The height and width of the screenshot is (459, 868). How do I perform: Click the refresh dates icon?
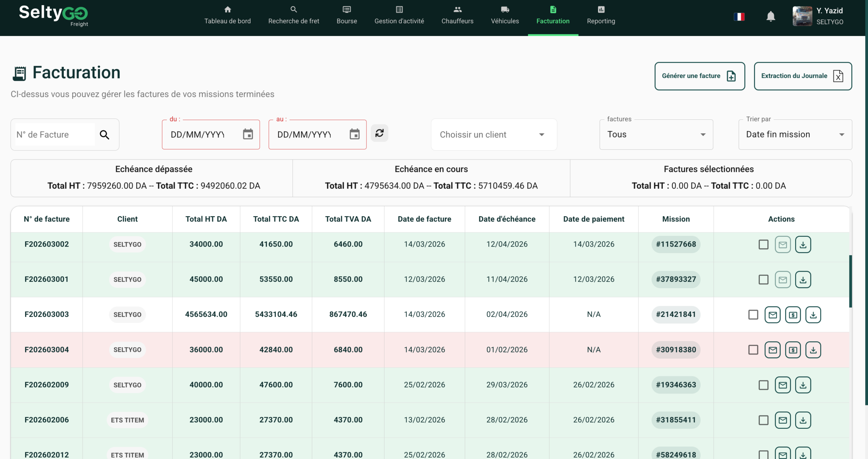(x=379, y=133)
